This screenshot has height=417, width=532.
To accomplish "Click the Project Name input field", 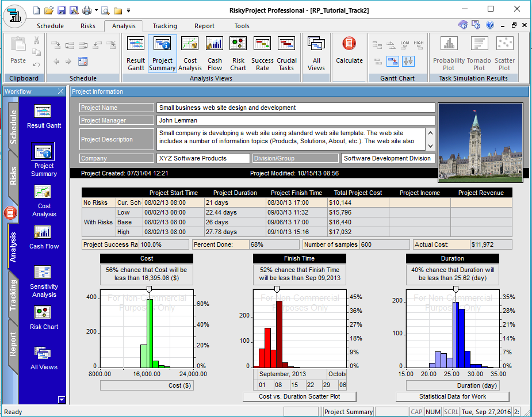I will pyautogui.click(x=296, y=108).
